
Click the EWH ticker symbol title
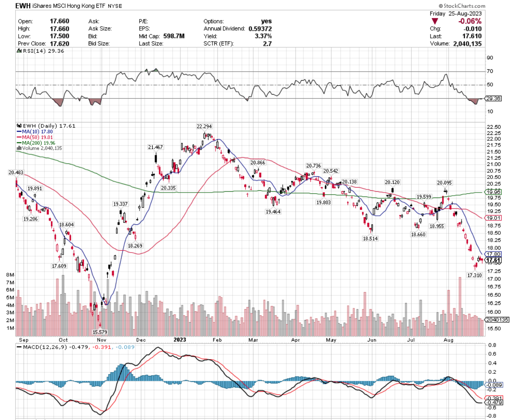(23, 6)
